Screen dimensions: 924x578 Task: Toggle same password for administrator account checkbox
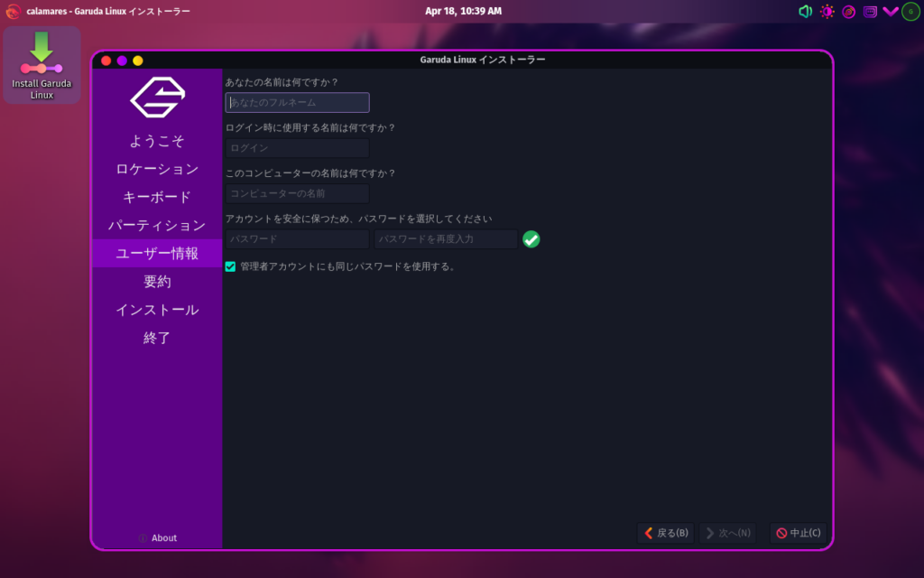click(230, 266)
